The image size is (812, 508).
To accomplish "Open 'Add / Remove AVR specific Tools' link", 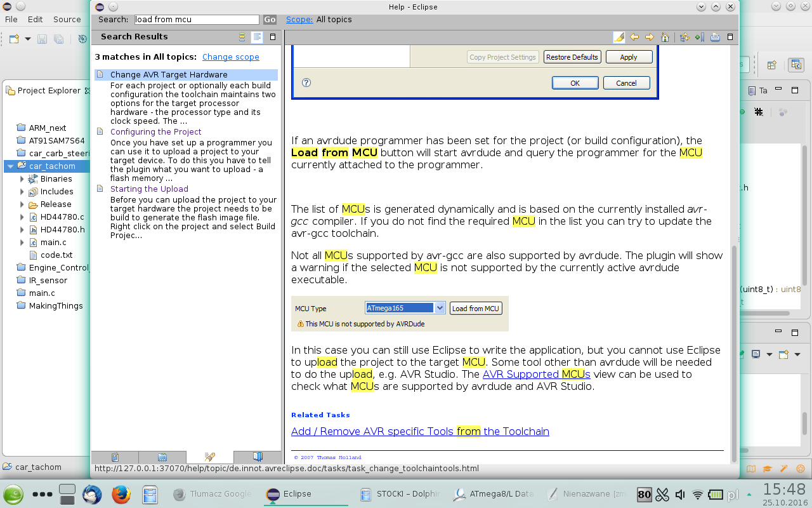I will click(x=420, y=431).
